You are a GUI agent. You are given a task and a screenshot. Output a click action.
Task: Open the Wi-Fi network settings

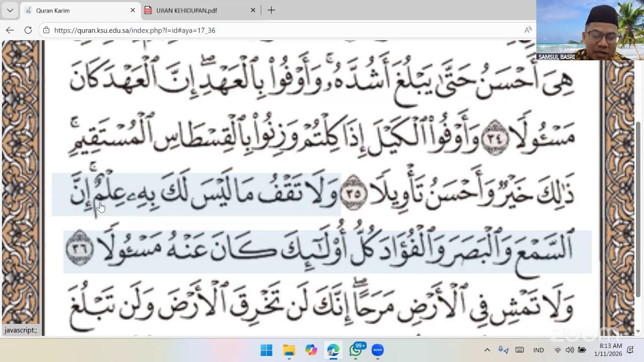(557, 350)
